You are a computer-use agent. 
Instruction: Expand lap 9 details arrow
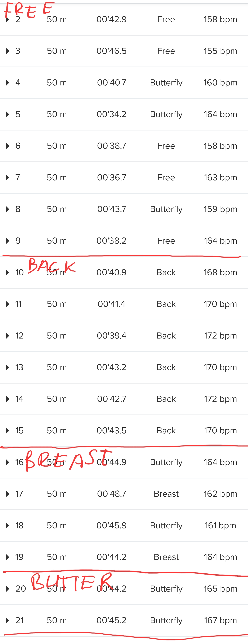click(8, 241)
